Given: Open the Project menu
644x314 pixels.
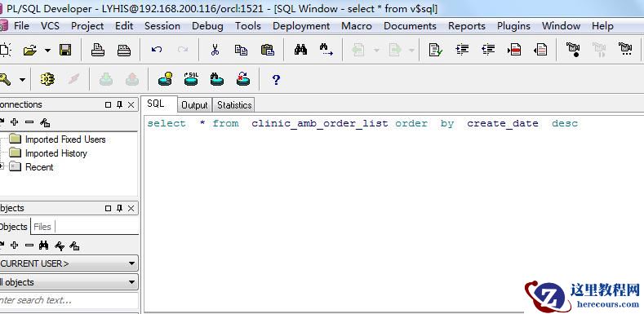Looking at the screenshot, I should 87,26.
